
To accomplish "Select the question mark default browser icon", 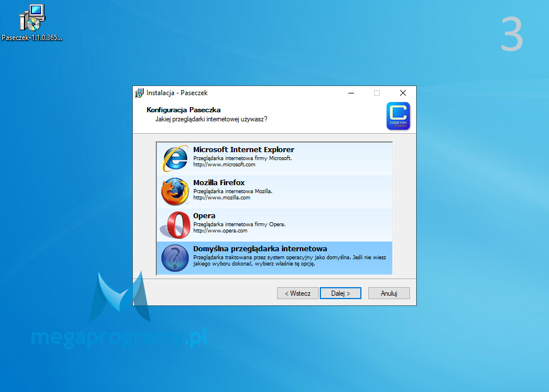I will point(174,258).
